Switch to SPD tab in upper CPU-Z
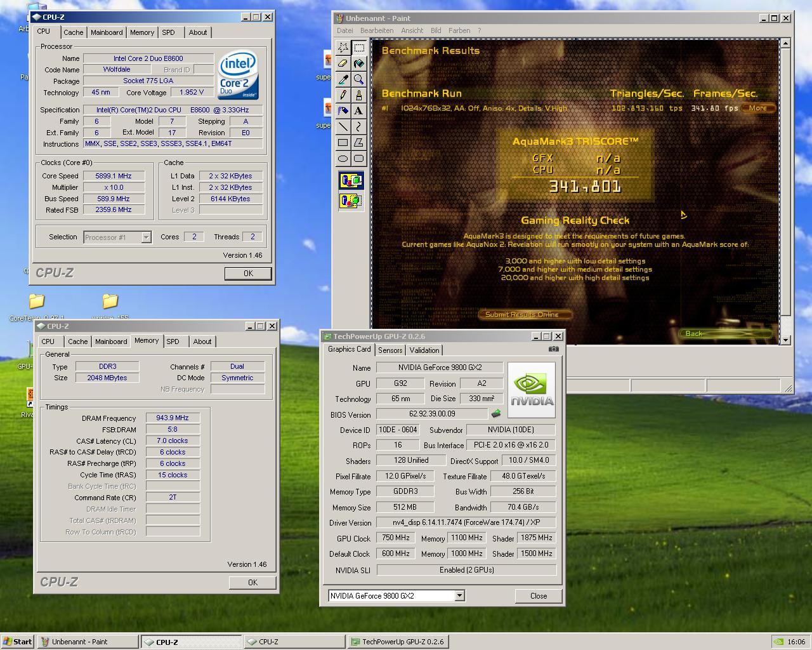Viewport: 812px width, 650px height. 168,32
